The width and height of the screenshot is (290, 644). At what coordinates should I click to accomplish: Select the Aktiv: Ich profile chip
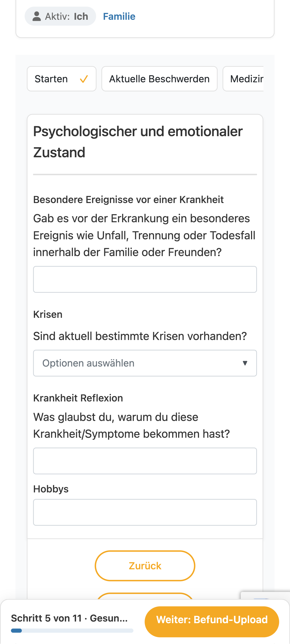60,16
